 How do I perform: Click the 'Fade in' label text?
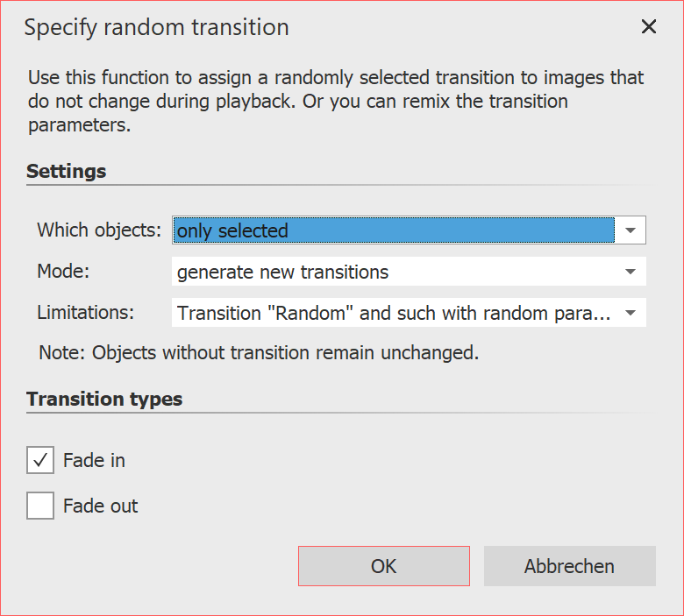click(x=94, y=460)
